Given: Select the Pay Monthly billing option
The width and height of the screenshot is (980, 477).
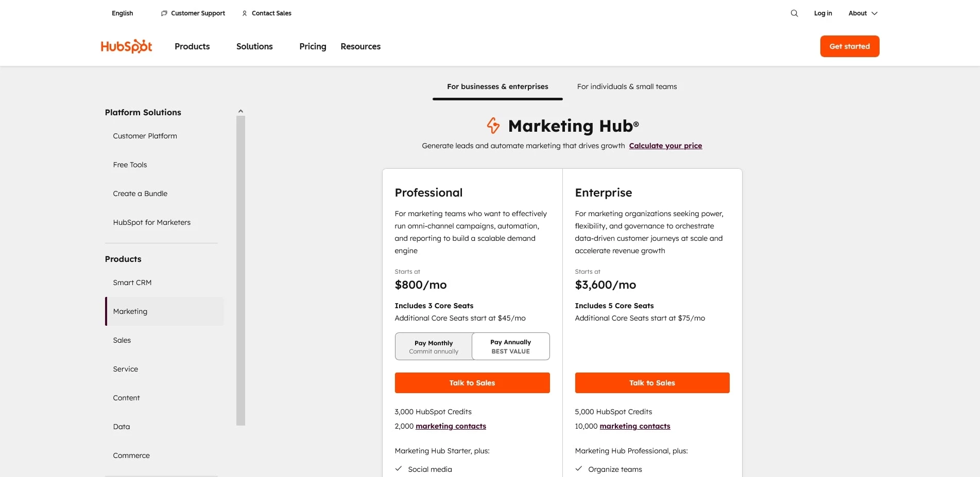Looking at the screenshot, I should (x=433, y=346).
